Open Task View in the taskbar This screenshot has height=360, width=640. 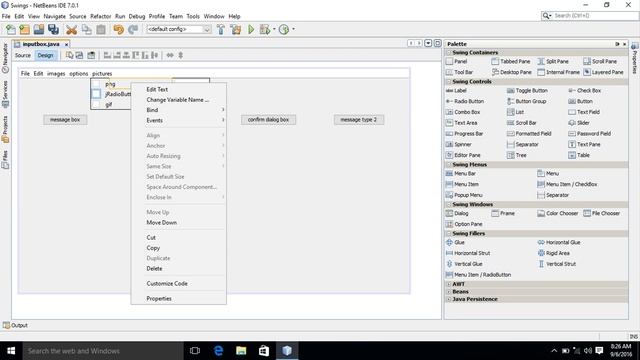point(195,351)
